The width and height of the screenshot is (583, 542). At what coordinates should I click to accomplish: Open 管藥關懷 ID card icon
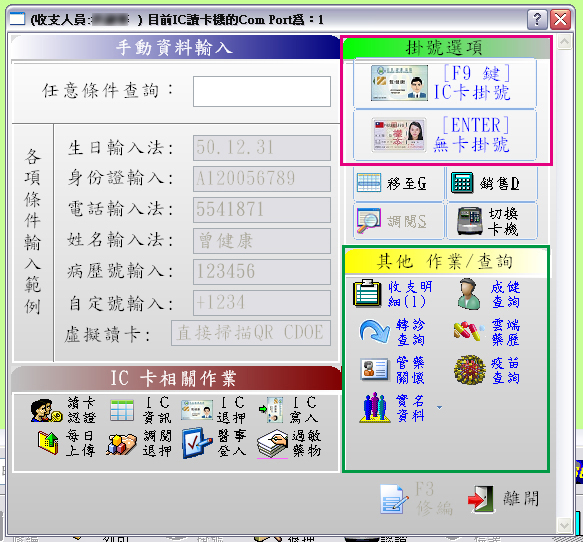[374, 370]
